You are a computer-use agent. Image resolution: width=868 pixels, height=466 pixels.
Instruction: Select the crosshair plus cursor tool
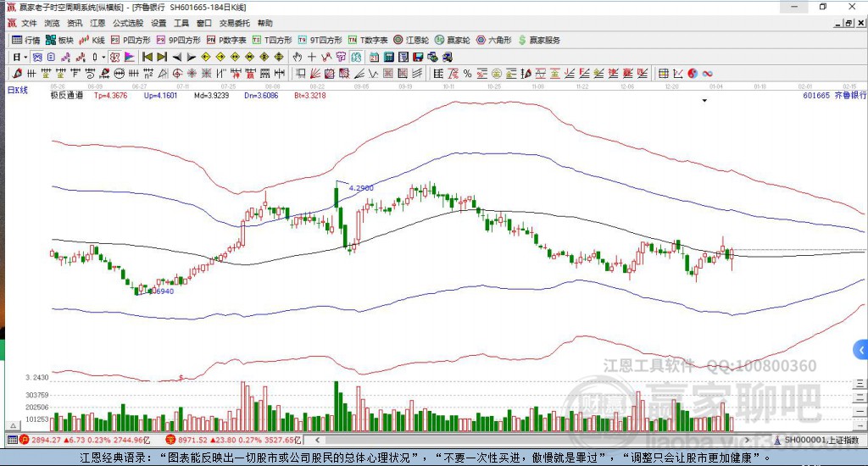(312, 57)
